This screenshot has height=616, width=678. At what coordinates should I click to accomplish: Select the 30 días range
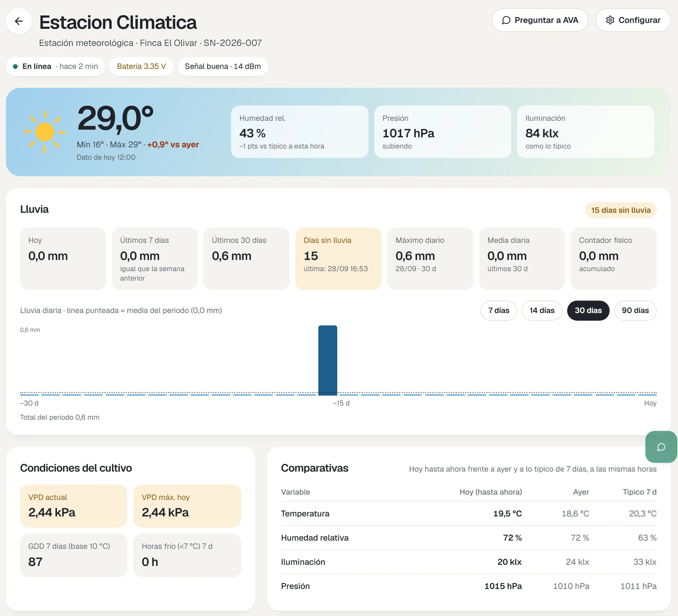(588, 311)
